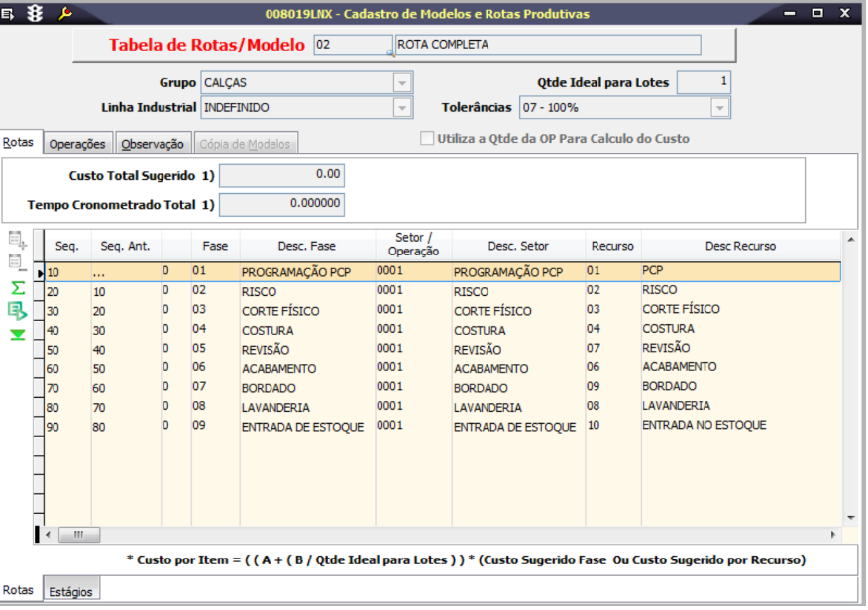Click row selector of the Seq. 10 row
Viewport: 868px width, 610px height.
click(x=40, y=273)
